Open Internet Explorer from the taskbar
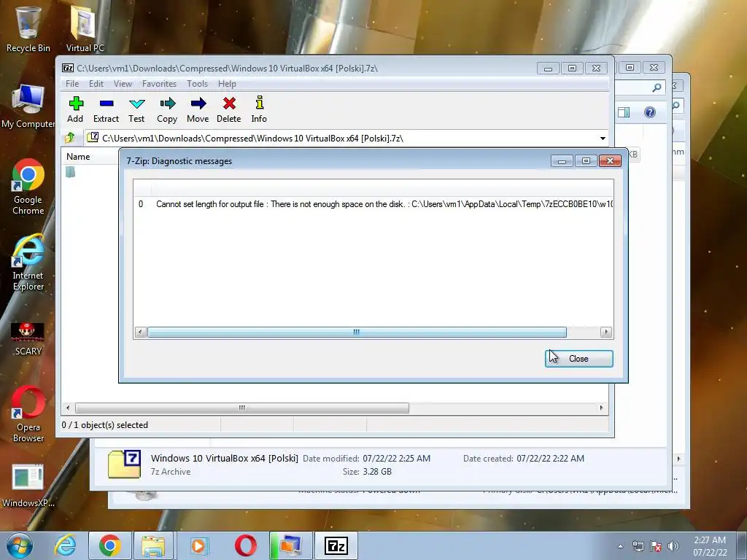Image resolution: width=747 pixels, height=560 pixels. click(x=65, y=545)
